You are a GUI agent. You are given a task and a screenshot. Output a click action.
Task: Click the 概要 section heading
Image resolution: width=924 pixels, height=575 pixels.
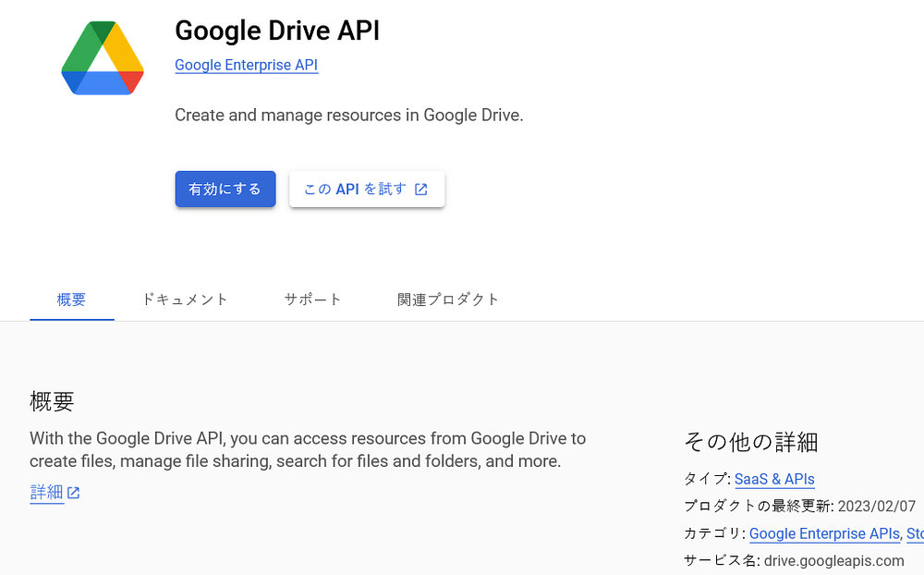(52, 401)
